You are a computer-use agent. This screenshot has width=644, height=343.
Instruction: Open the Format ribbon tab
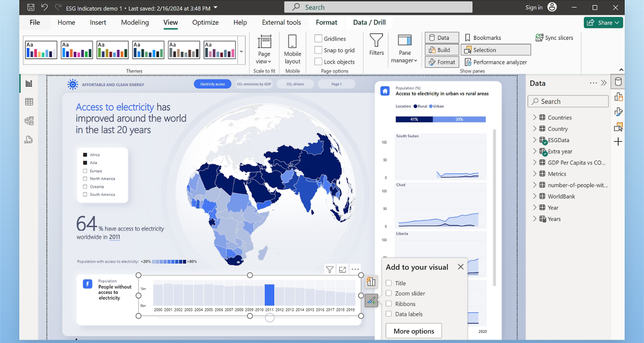[x=327, y=22]
